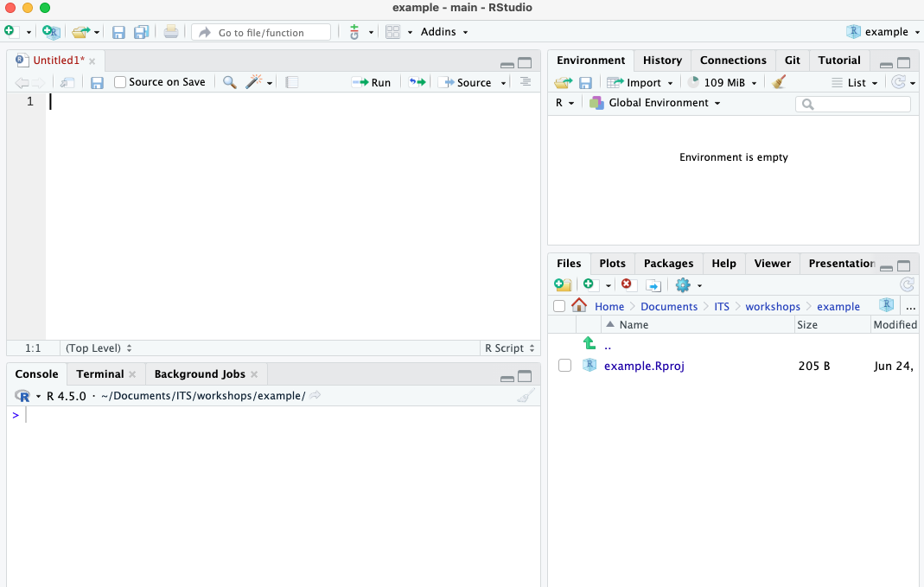Click the re-run previous code icon

point(417,82)
